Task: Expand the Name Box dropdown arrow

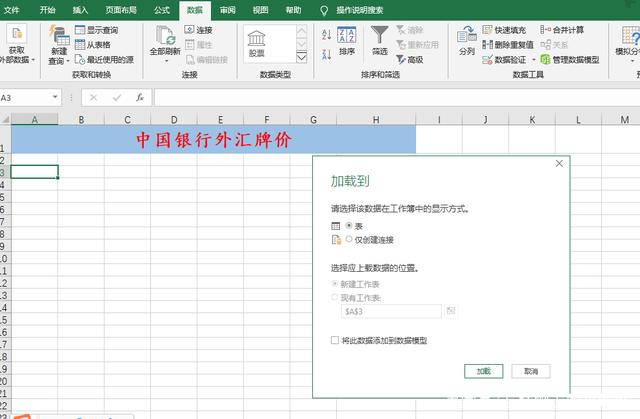Action: pos(69,97)
